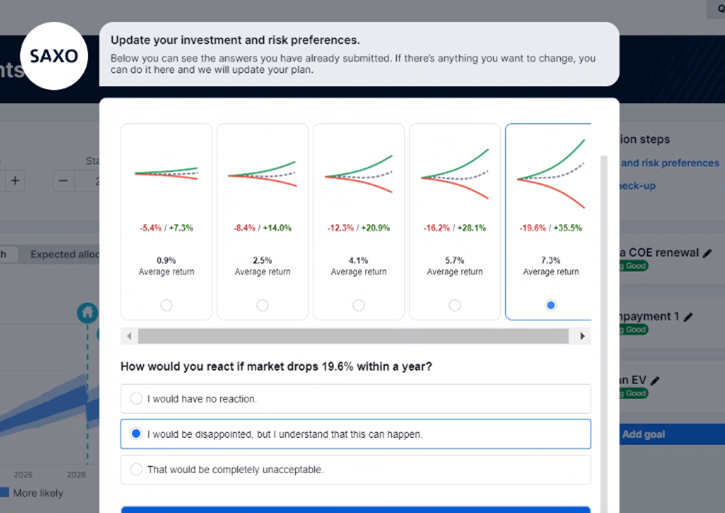725x513 pixels.
Task: Click the horizontal scrollbar thumb under risk cards
Action: (x=353, y=336)
